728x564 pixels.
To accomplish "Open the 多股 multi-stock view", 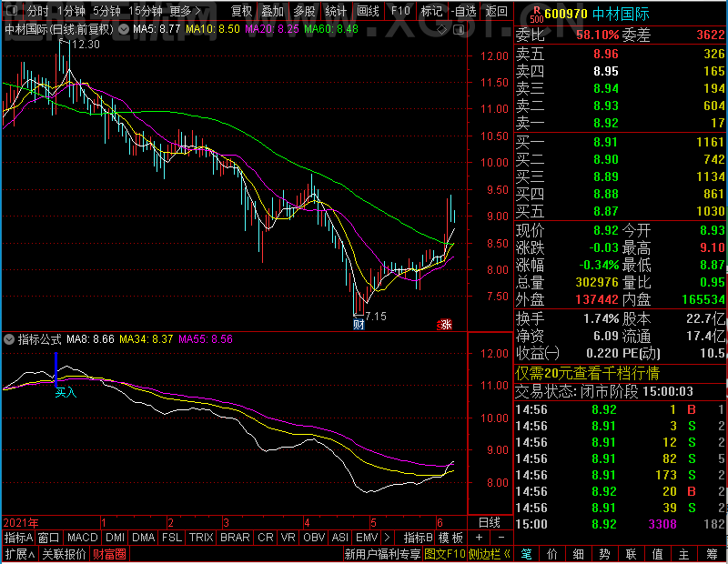I will pos(304,11).
